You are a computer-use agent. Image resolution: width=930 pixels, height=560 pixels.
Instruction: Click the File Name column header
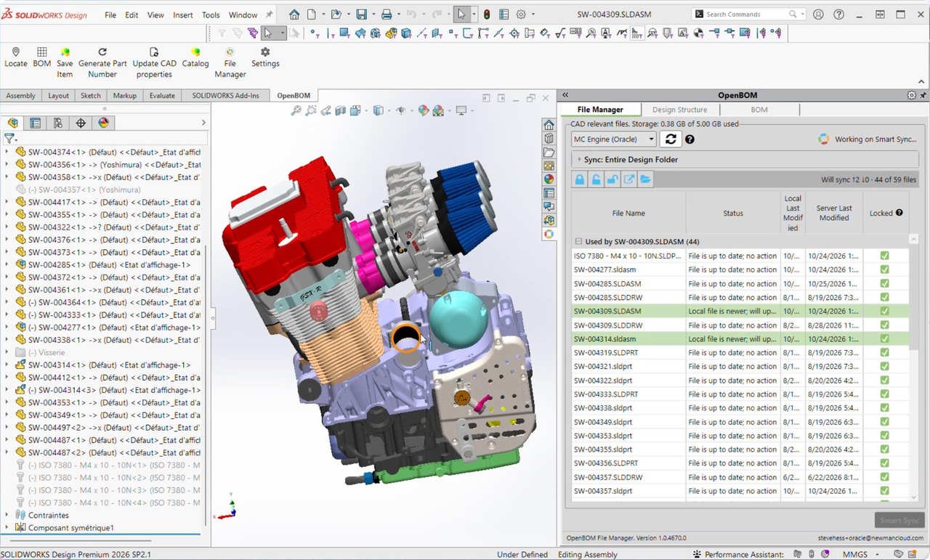click(628, 213)
